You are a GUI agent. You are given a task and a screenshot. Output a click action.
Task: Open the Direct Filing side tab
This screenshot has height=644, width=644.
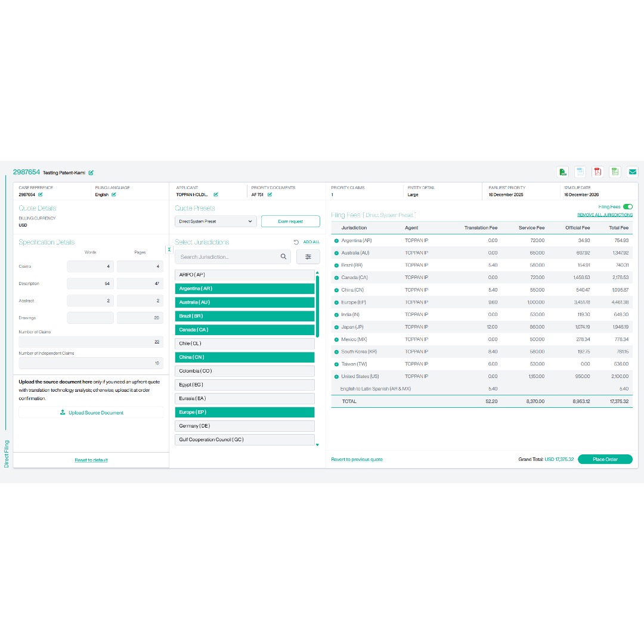coord(7,453)
